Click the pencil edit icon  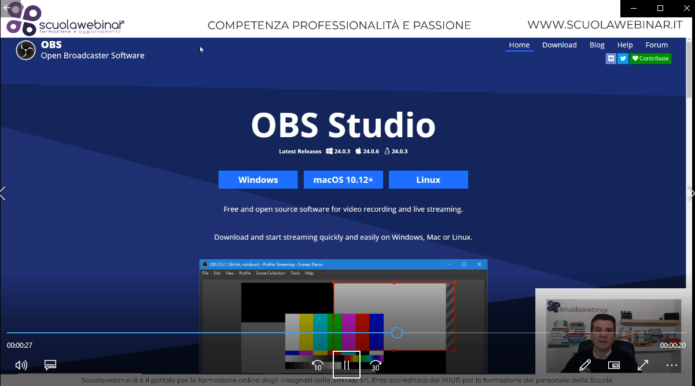(x=585, y=365)
